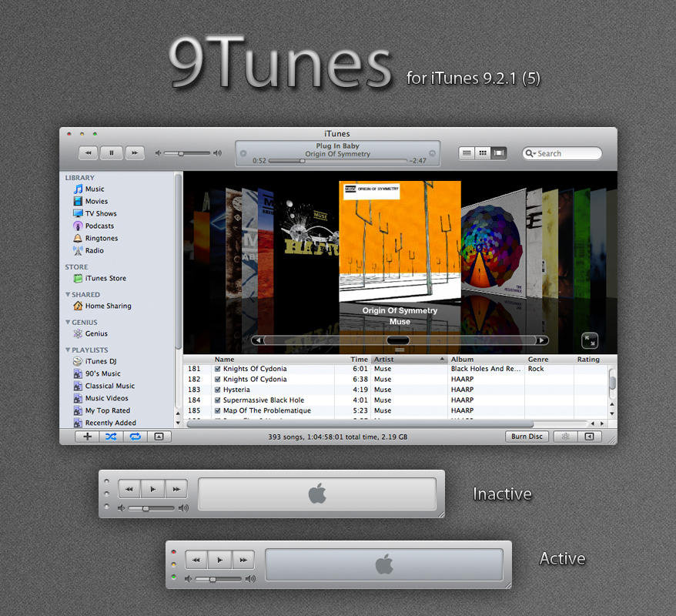Switch to Cover Flow view
This screenshot has width=676, height=616.
click(499, 153)
